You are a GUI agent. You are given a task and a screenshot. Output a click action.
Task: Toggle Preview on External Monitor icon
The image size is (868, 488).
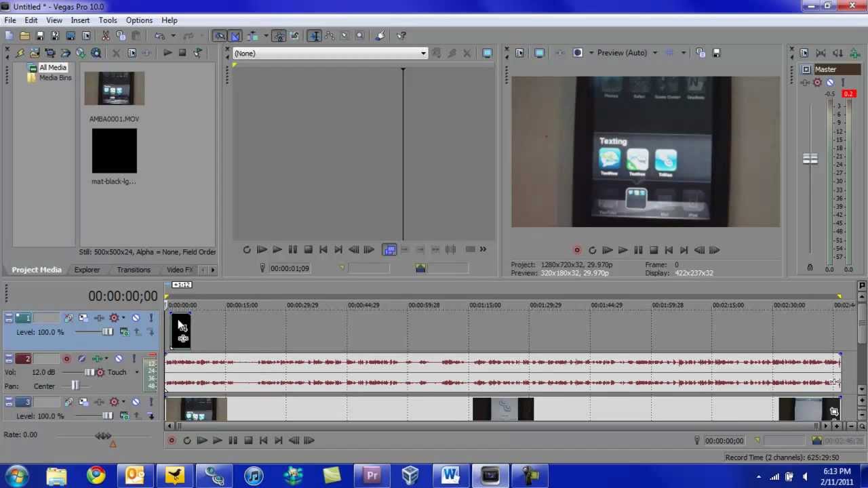[x=539, y=53]
